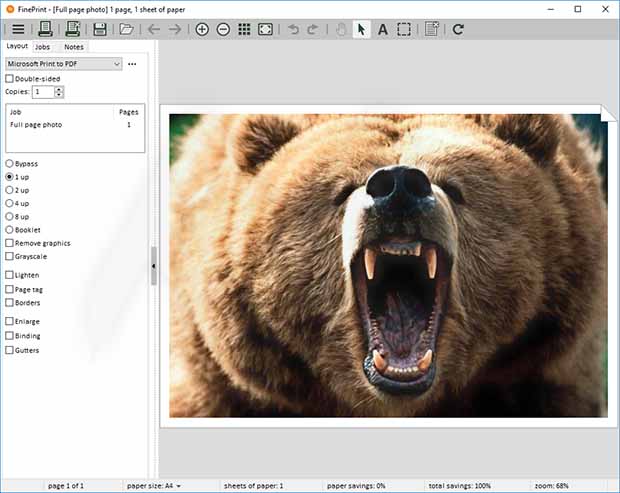The image size is (620, 493).
Task: Enable Page tag checkbox
Action: pyautogui.click(x=9, y=289)
